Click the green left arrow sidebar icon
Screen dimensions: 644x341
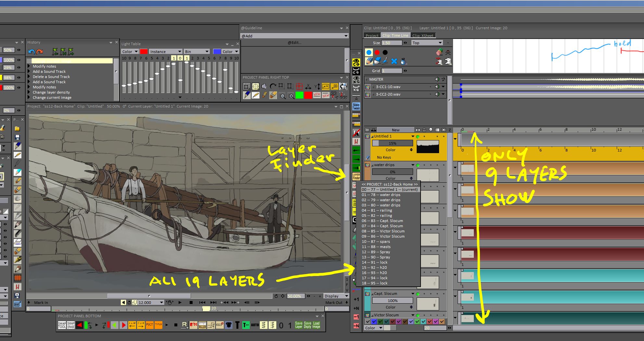[x=356, y=151]
